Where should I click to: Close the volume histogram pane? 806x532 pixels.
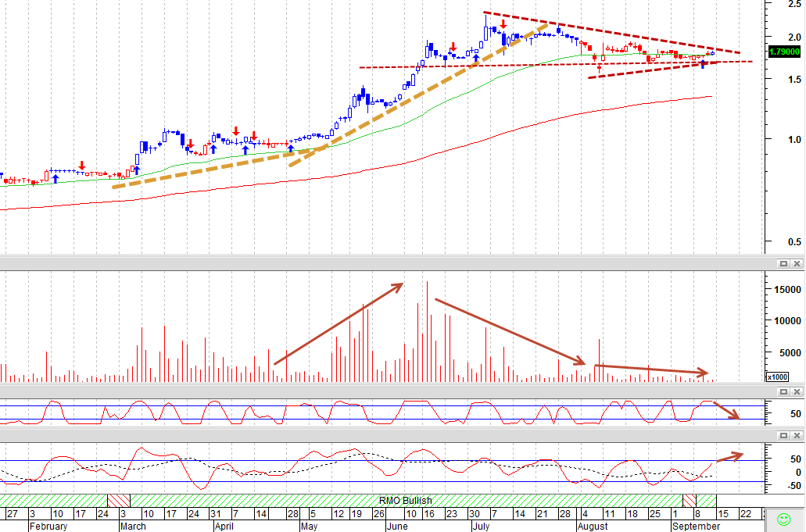click(x=797, y=263)
